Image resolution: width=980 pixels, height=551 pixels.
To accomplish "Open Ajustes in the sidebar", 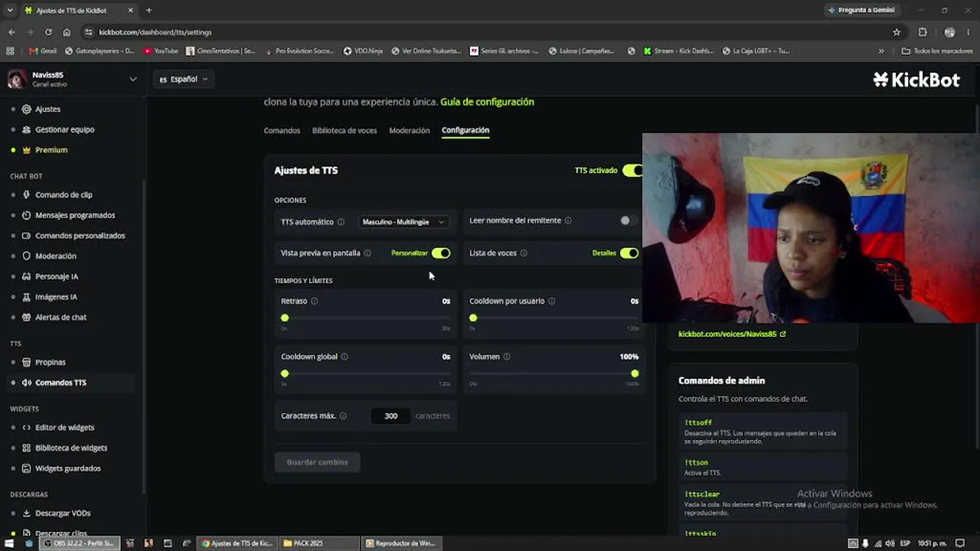I will pyautogui.click(x=47, y=109).
